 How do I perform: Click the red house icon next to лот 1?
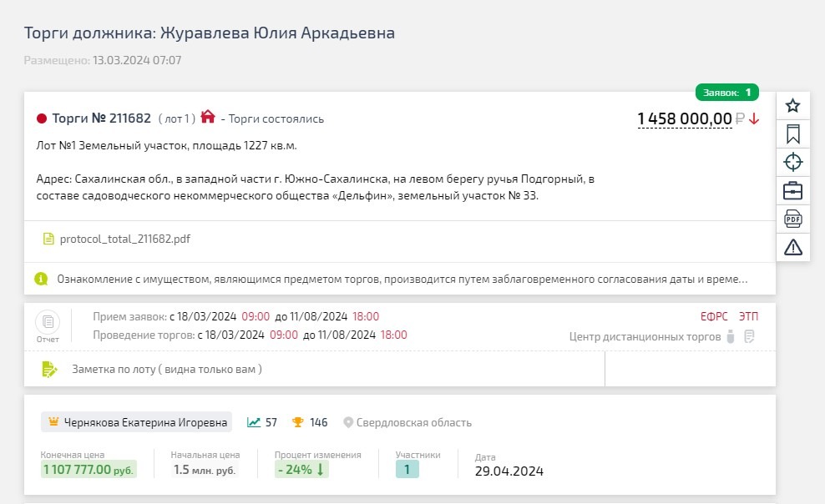coord(208,117)
